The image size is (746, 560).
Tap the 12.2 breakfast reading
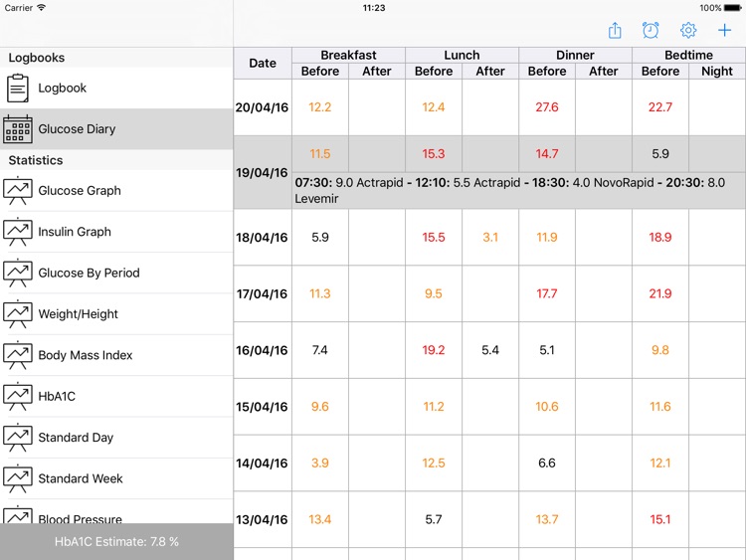click(x=319, y=107)
